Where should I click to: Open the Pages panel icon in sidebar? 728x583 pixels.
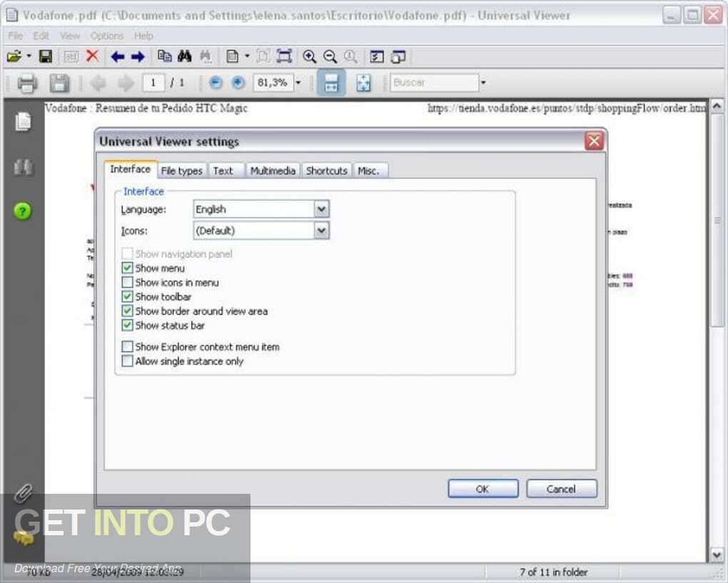coord(23,121)
